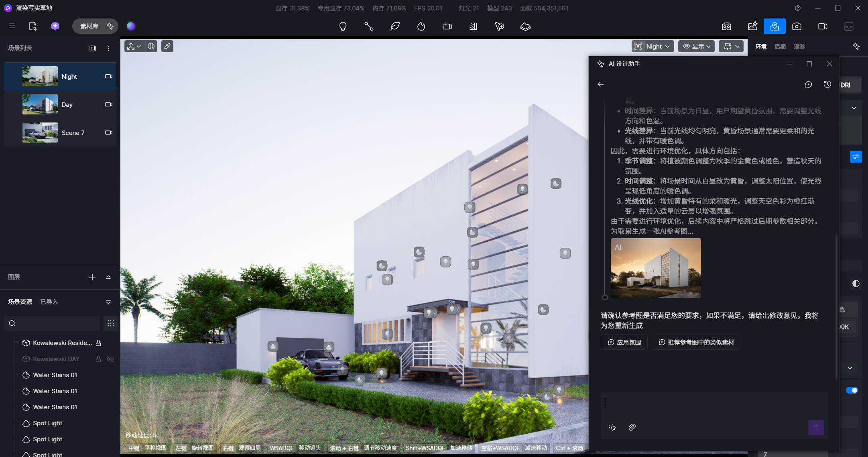This screenshot has width=868, height=457.
Task: Open the AI reference image thumbnail
Action: [x=656, y=268]
